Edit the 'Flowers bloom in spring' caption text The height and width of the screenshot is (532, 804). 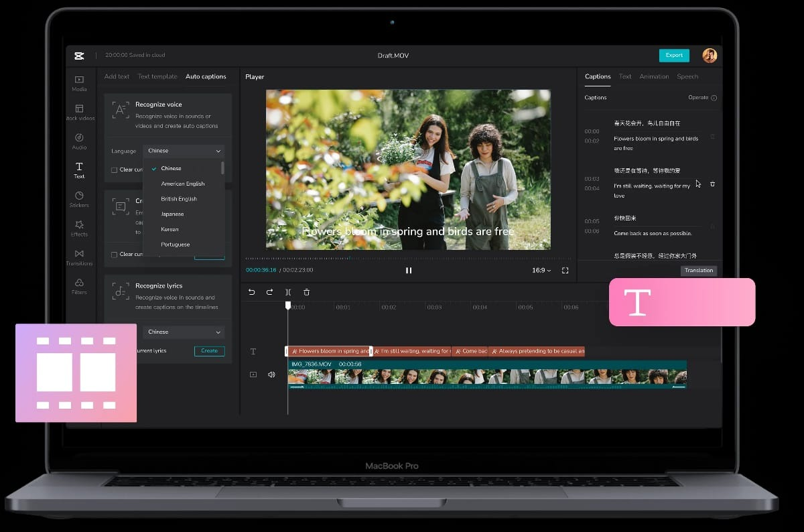tap(656, 143)
